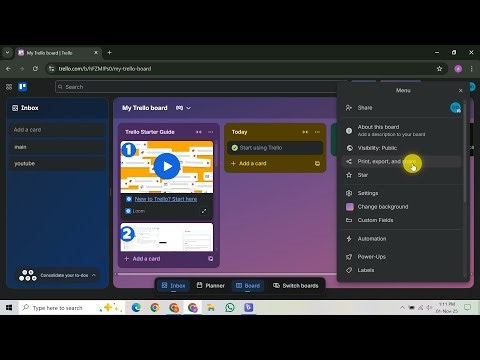This screenshot has width=480, height=360.
Task: Bookmark this page with star icon
Action: click(x=439, y=69)
